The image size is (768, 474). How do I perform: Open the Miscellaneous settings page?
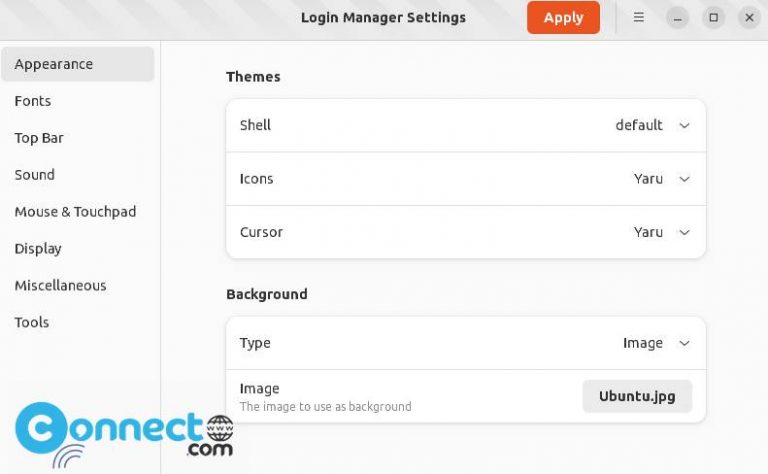click(60, 286)
